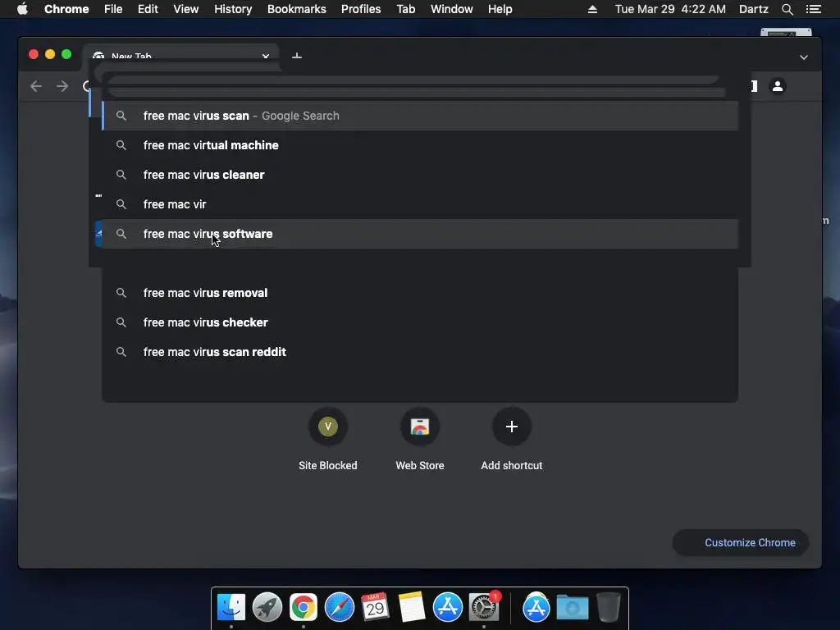Click search icon beside "free mac virus removal"
840x630 pixels.
121,293
